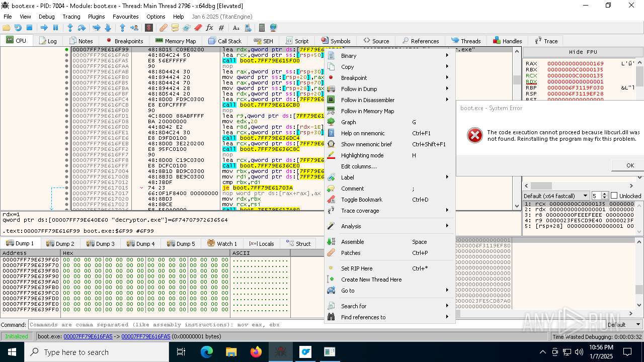Viewport: 644px width, 362px height.
Task: Run to user code icon
Action: [x=134, y=28]
